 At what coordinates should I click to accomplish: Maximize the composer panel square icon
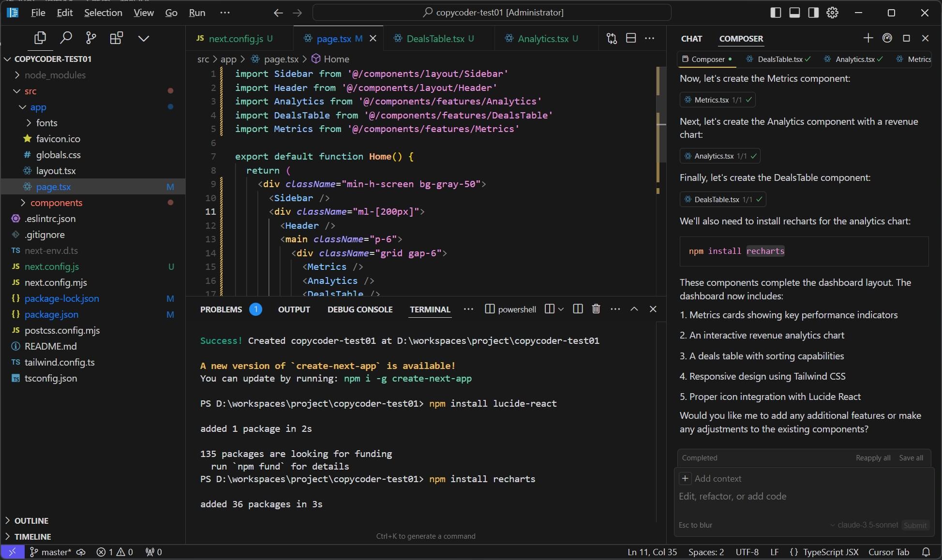pos(906,38)
